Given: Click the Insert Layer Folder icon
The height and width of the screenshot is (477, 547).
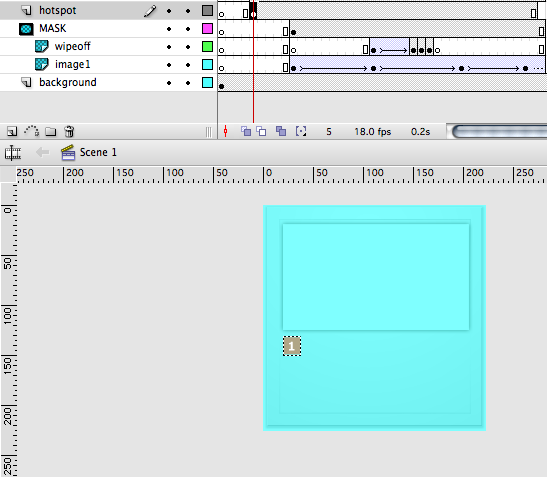Looking at the screenshot, I should pos(51,132).
